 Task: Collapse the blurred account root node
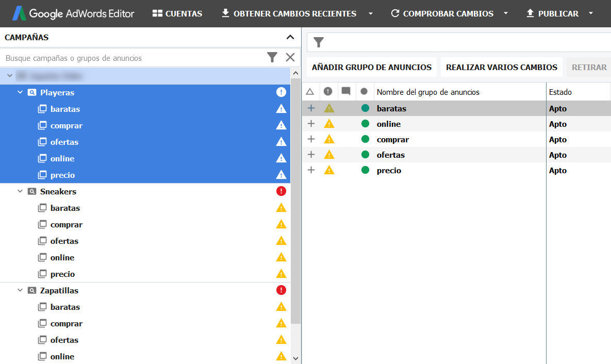click(10, 76)
